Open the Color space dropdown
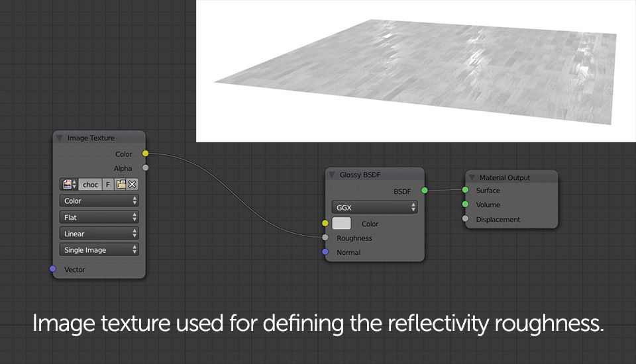Image resolution: width=636 pixels, height=364 pixels. tap(99, 201)
